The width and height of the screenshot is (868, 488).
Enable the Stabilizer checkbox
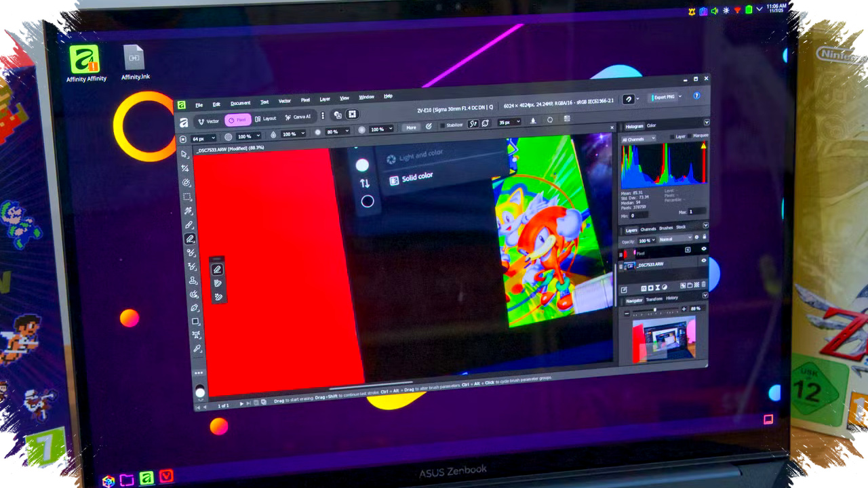click(443, 125)
